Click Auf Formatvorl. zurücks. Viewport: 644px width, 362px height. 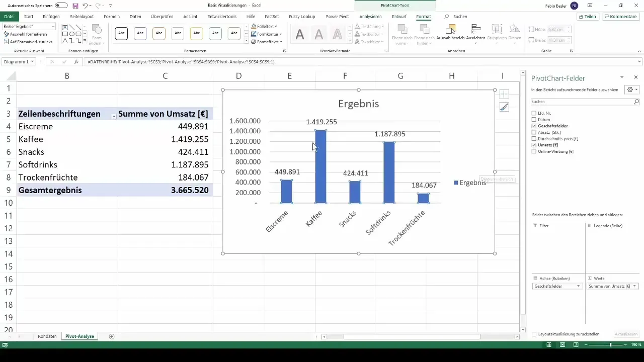coord(28,42)
